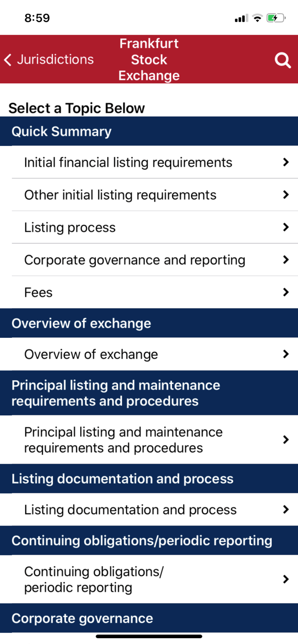This screenshot has width=298, height=644.
Task: Tap the chevron beside Fees
Action: tap(286, 292)
